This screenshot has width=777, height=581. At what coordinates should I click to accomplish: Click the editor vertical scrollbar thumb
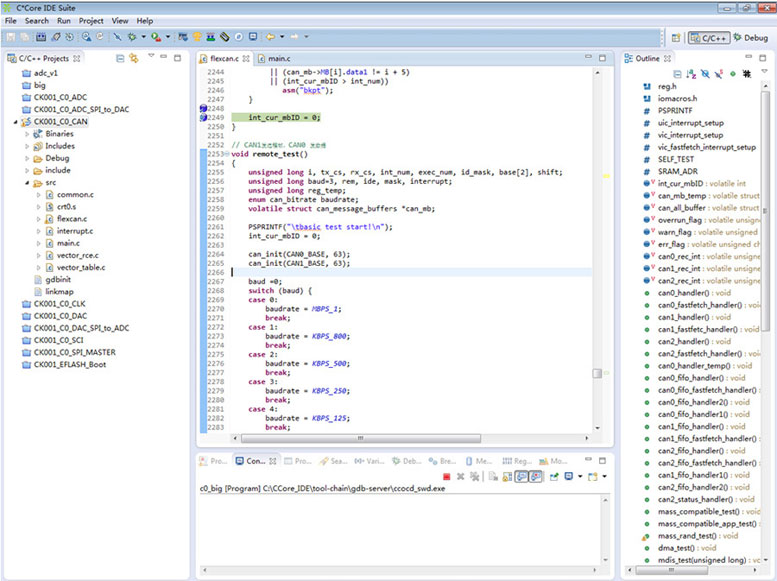click(597, 373)
